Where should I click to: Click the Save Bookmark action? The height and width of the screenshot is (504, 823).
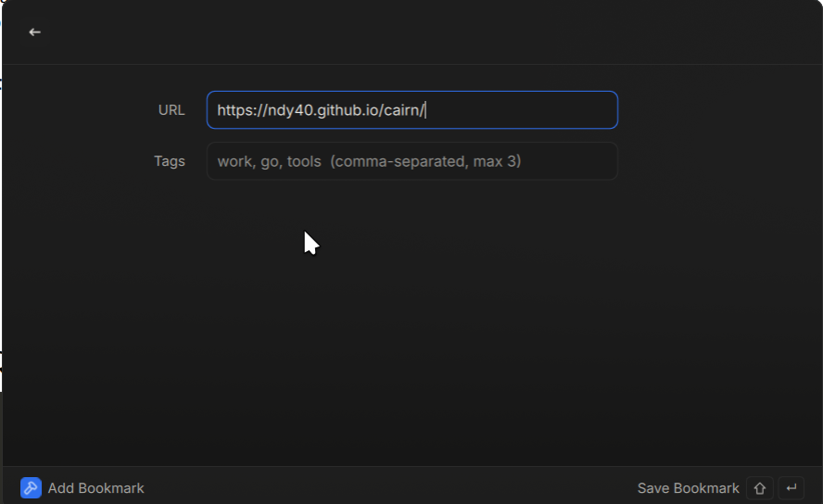[688, 488]
